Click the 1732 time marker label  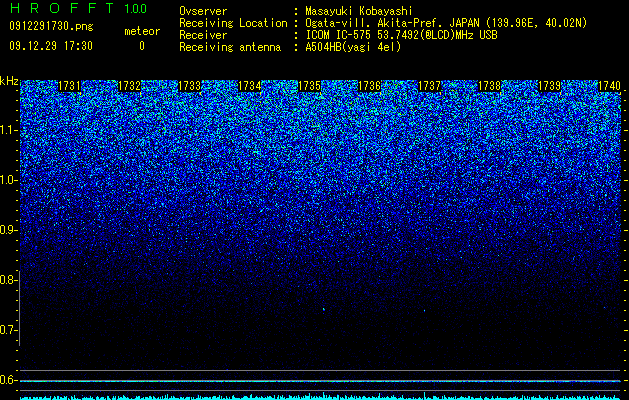[x=130, y=86]
